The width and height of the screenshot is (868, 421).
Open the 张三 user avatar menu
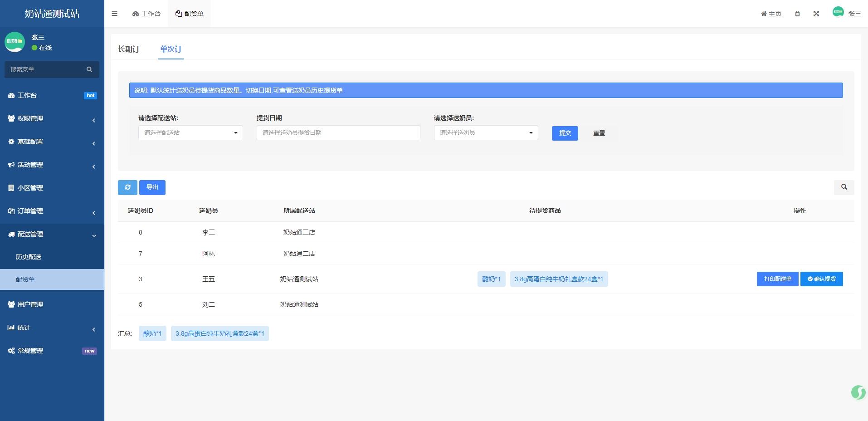point(846,13)
